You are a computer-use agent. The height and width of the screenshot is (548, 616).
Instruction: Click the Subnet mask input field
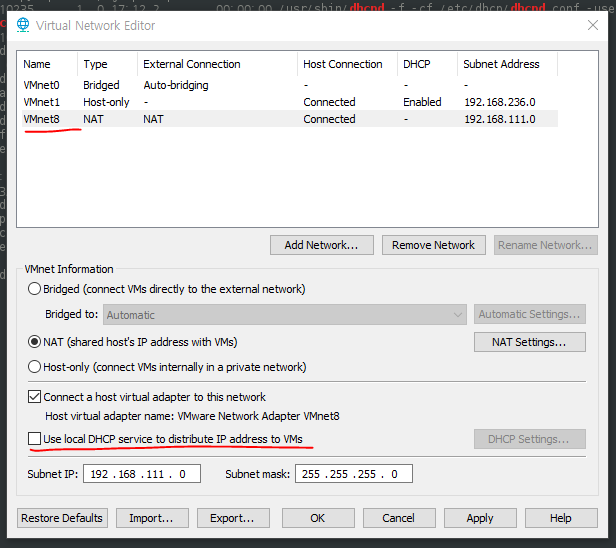coord(354,474)
